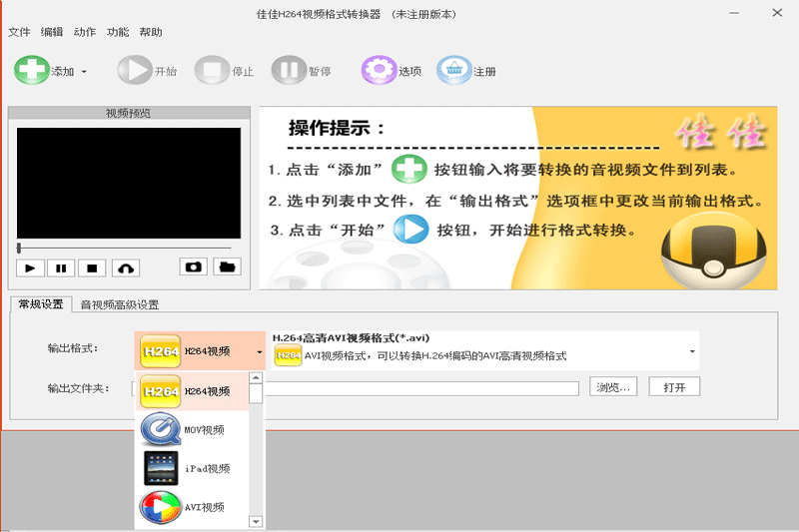The width and height of the screenshot is (799, 532).
Task: Collapse the H264视频 output format dropdown
Action: 260,351
